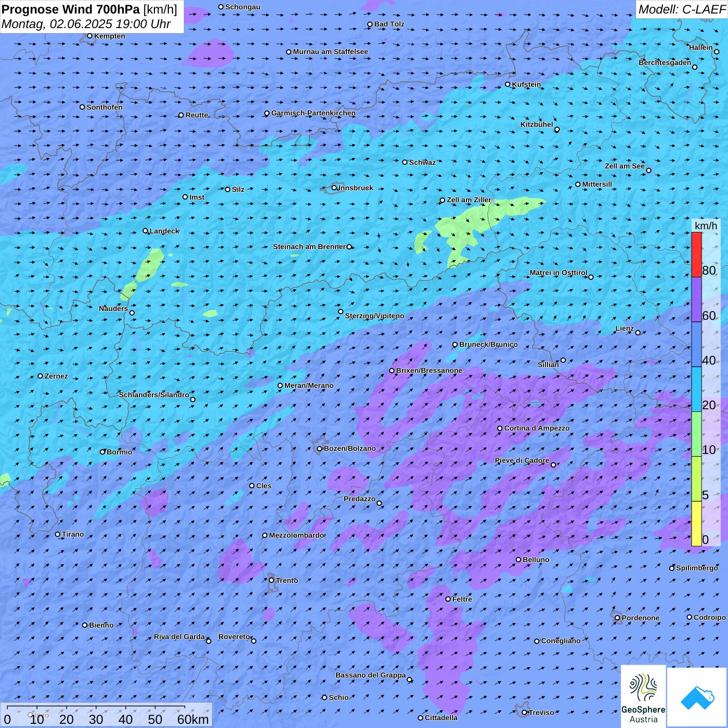
Task: Click the Reutte label
Action: [197, 115]
